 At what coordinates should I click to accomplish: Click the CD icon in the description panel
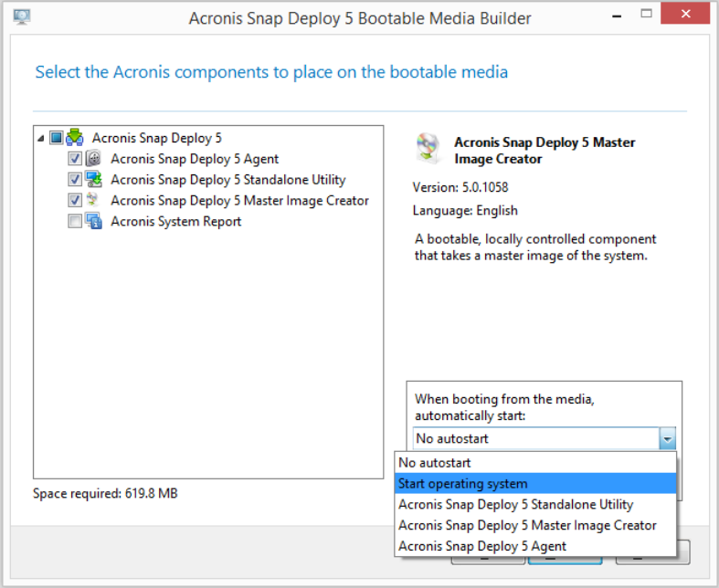tap(428, 147)
